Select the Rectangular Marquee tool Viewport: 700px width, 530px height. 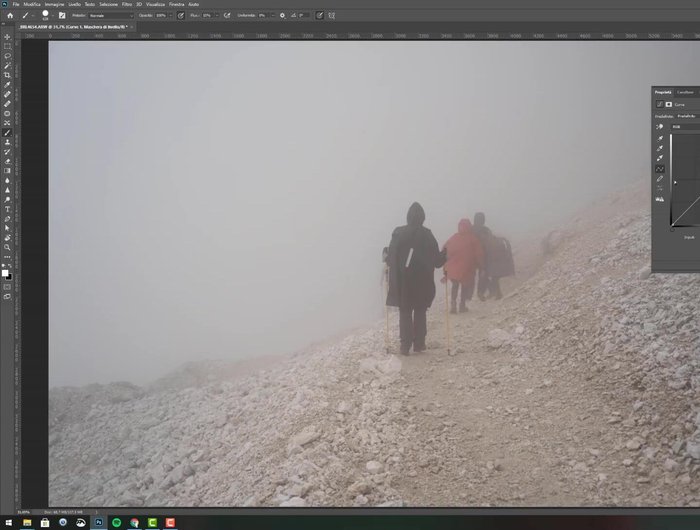click(7, 46)
